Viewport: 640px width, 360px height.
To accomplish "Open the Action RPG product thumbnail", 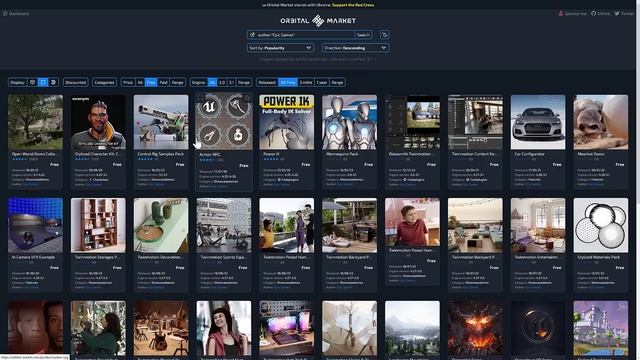I will (224, 121).
